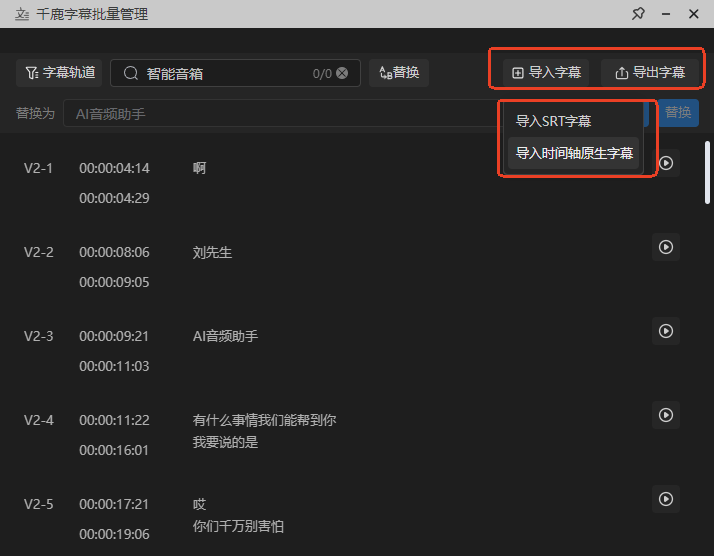
Task: Click the V2-2 row label
Action: pyautogui.click(x=38, y=252)
